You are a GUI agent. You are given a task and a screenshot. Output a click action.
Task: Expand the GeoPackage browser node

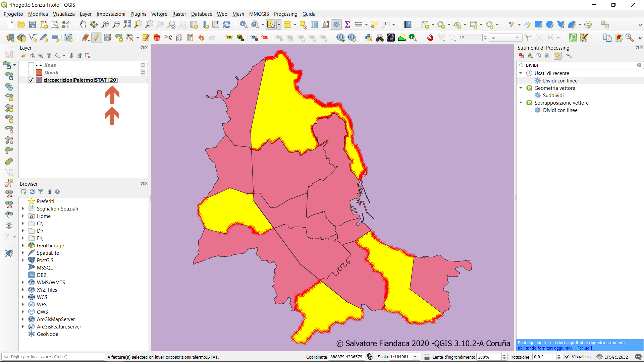23,246
